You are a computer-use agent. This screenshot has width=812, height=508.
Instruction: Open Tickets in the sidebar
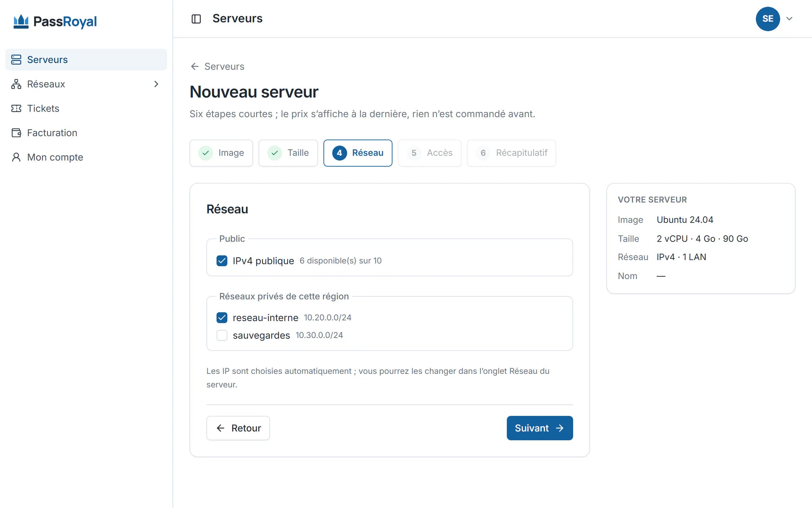[x=86, y=108]
